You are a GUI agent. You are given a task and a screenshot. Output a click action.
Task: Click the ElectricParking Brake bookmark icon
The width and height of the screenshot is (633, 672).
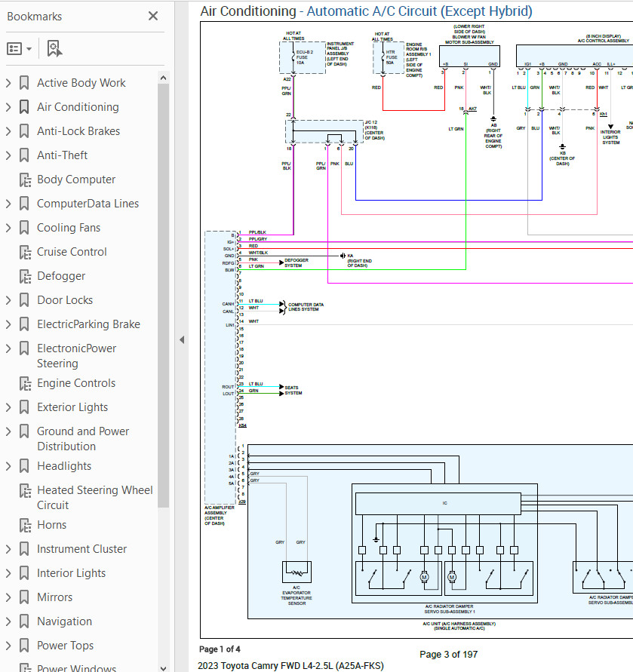24,324
